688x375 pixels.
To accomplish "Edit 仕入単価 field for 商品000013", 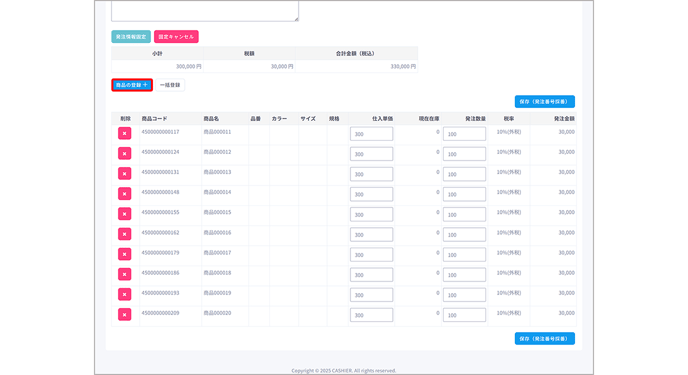I will pyautogui.click(x=371, y=174).
